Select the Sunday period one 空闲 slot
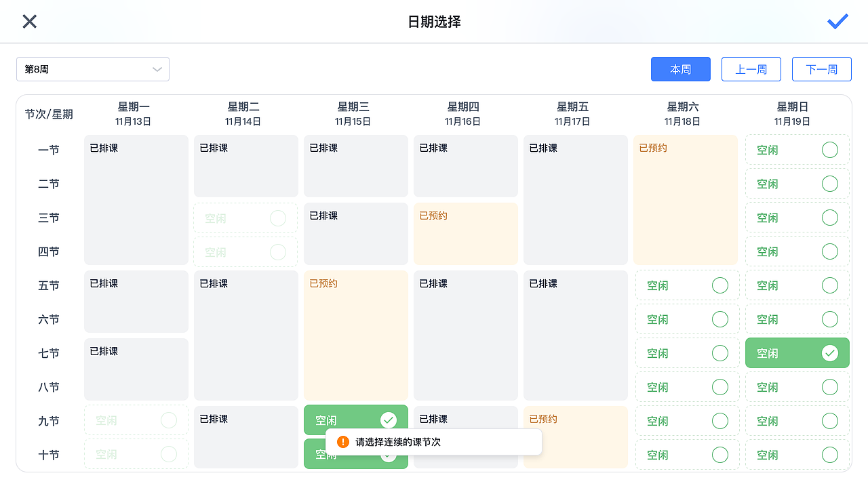 point(797,149)
